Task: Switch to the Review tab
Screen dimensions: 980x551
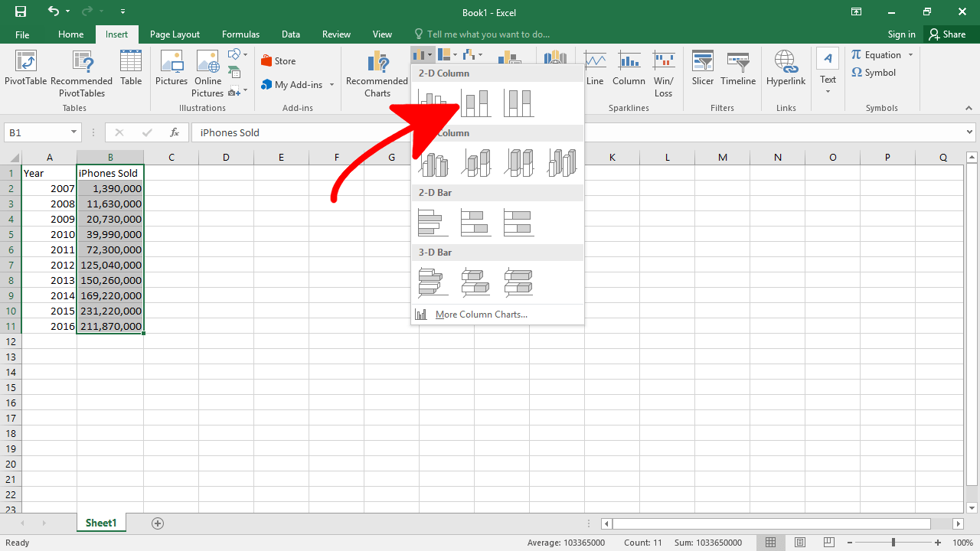Action: 336,34
